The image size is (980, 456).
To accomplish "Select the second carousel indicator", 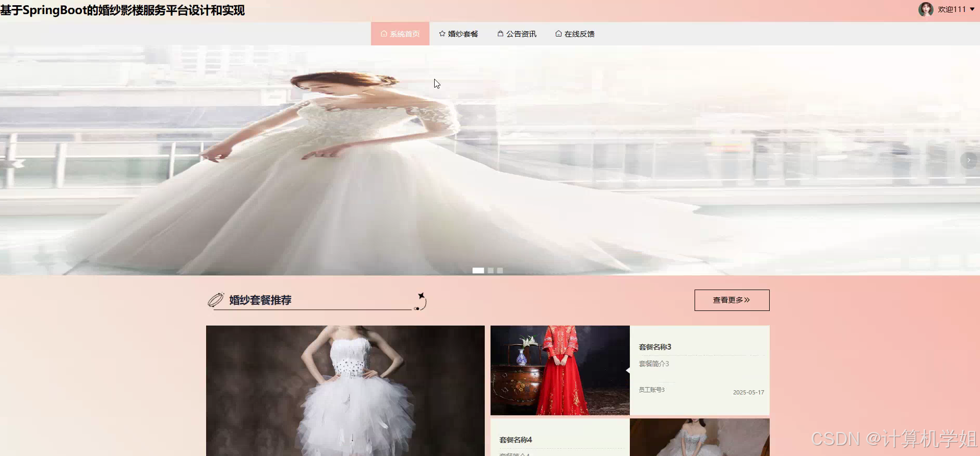I will coord(491,270).
